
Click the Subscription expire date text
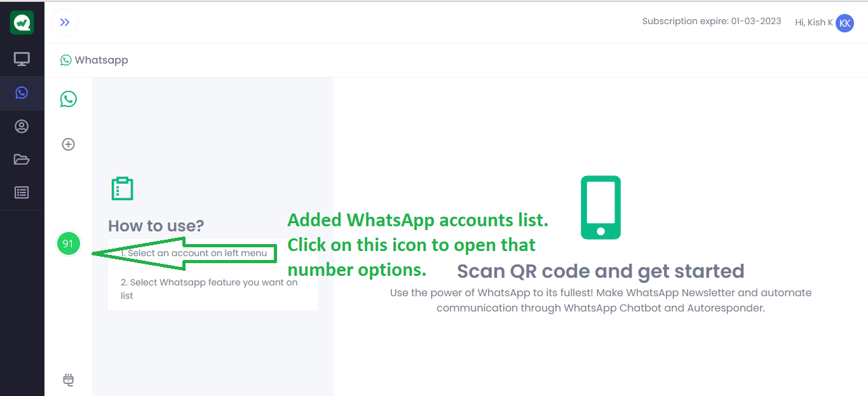pyautogui.click(x=712, y=21)
